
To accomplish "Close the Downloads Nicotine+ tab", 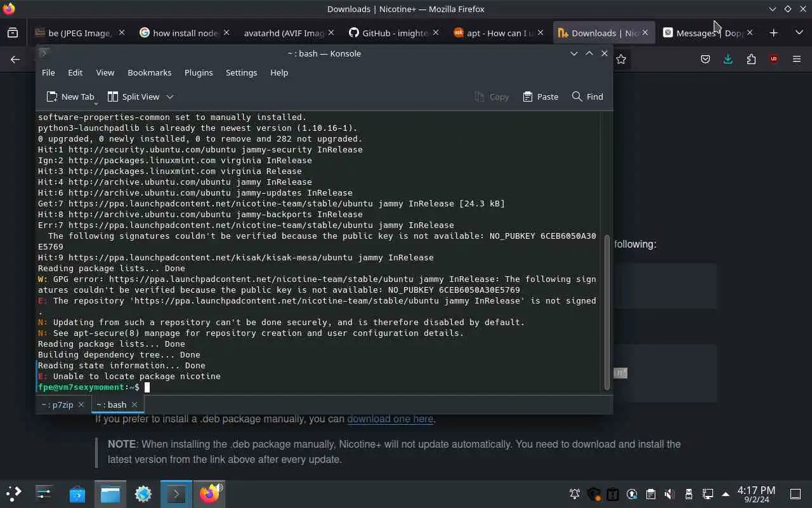I will click(645, 32).
